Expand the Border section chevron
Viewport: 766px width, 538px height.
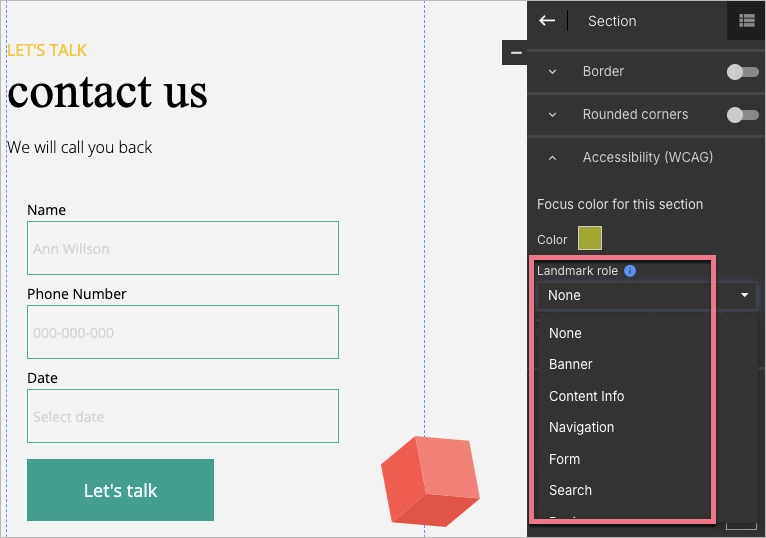click(x=552, y=72)
